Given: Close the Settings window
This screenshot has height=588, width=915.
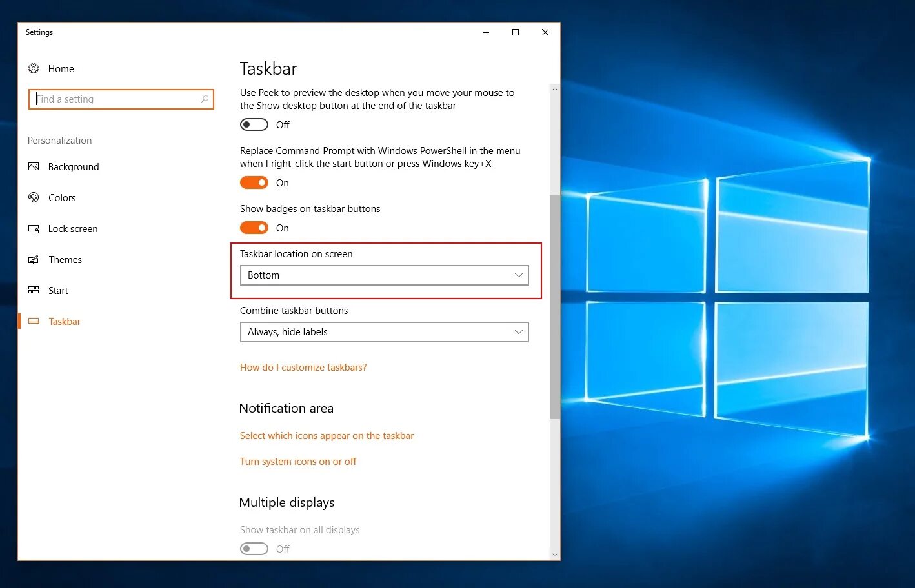Looking at the screenshot, I should click(545, 32).
